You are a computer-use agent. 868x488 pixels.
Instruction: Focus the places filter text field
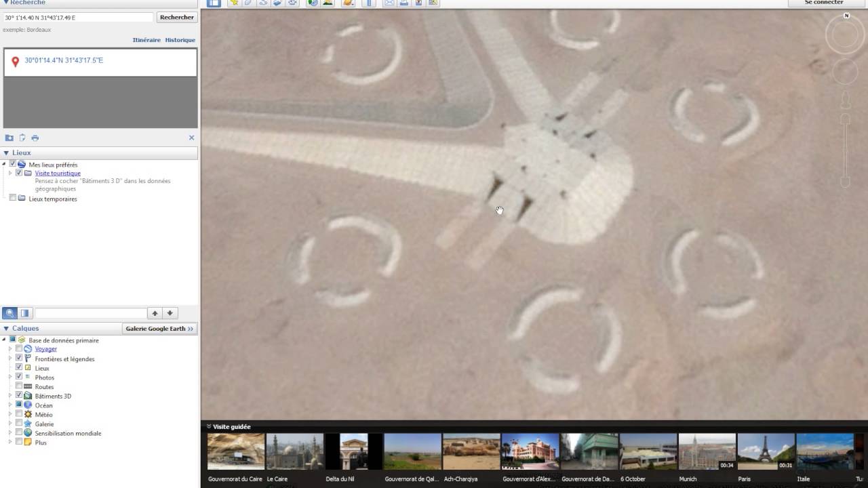pos(91,313)
